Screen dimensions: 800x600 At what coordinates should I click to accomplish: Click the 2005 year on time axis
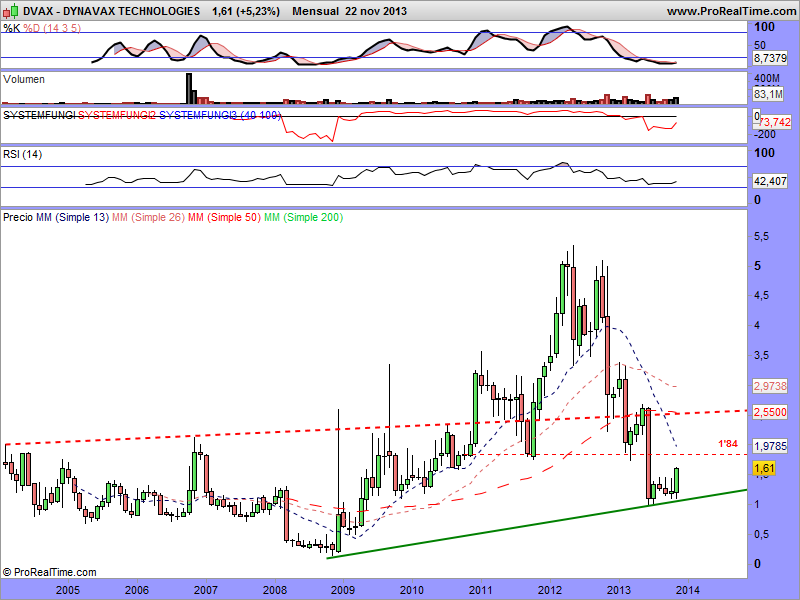pos(68,590)
